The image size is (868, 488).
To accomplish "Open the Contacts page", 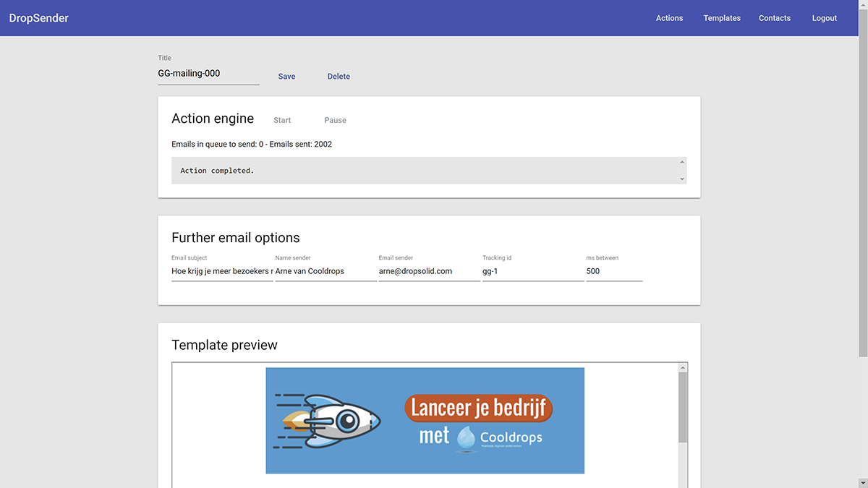I will point(775,18).
